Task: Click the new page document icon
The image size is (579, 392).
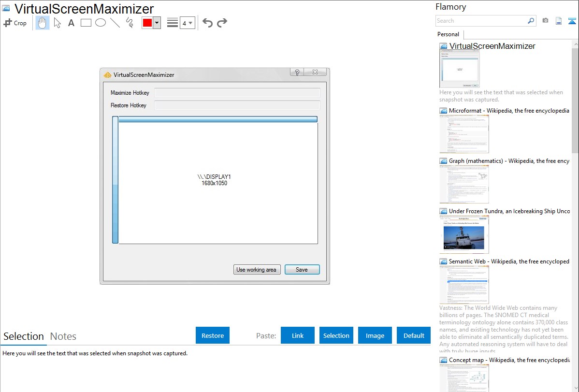Action: tap(559, 21)
